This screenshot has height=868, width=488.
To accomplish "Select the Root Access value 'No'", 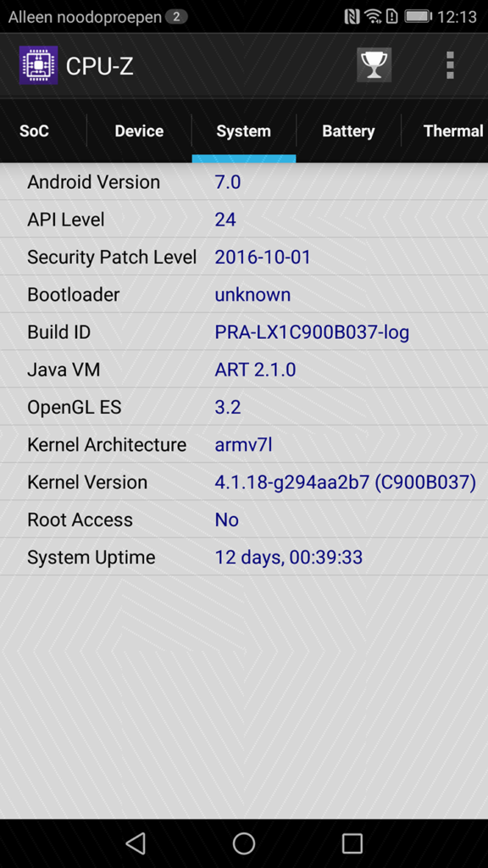I will coord(227,520).
